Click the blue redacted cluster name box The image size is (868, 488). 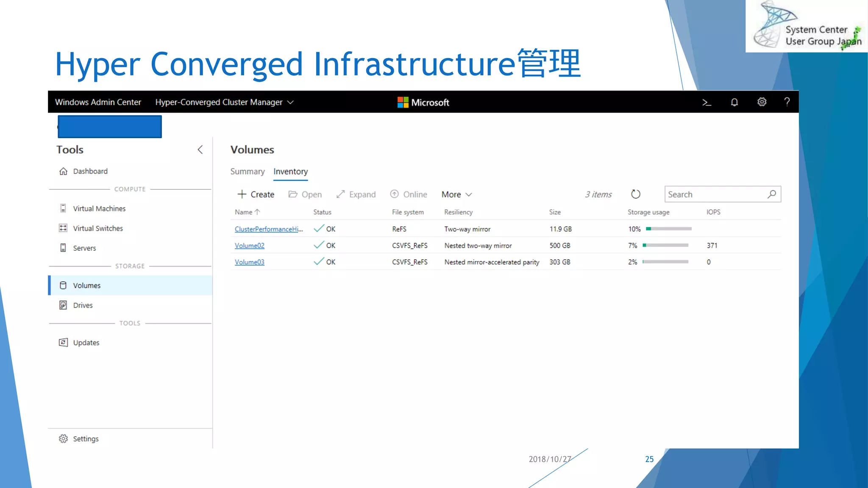110,127
